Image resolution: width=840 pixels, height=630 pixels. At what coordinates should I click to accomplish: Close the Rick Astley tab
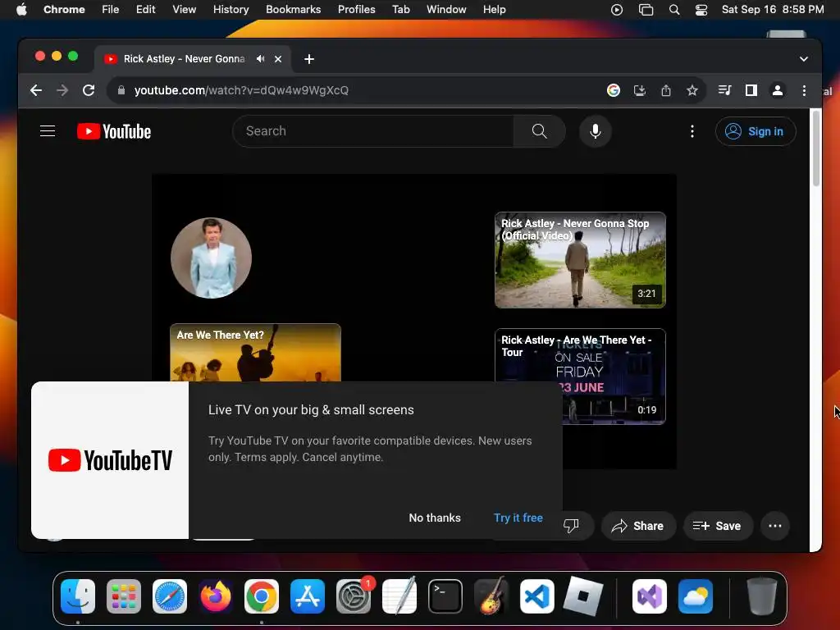pos(278,59)
